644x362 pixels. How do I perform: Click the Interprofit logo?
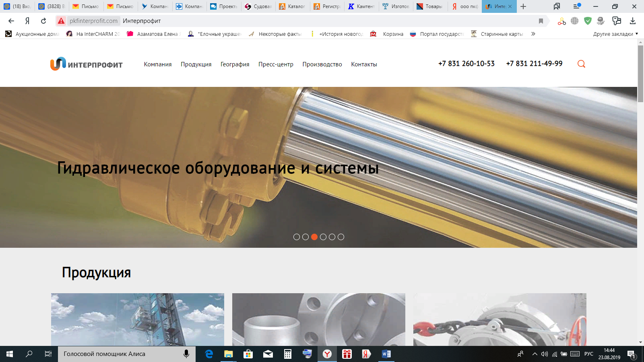click(x=87, y=64)
